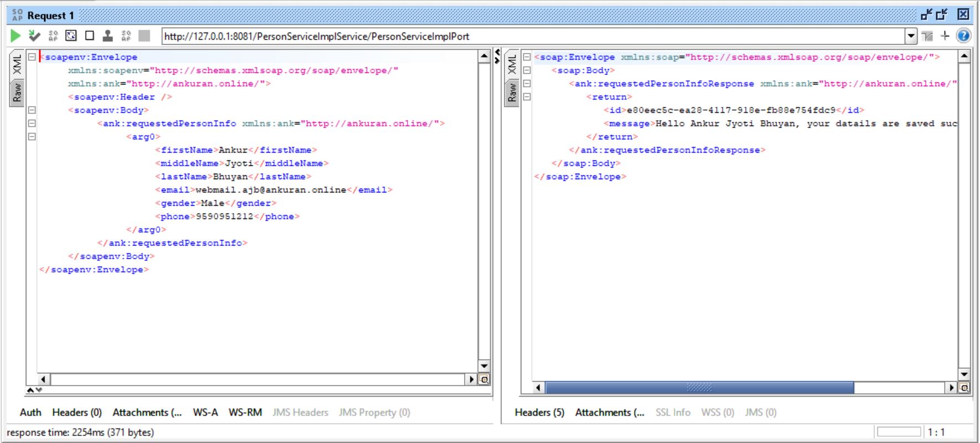Click the plus icon to add an endpoint
980x443 pixels.
945,36
